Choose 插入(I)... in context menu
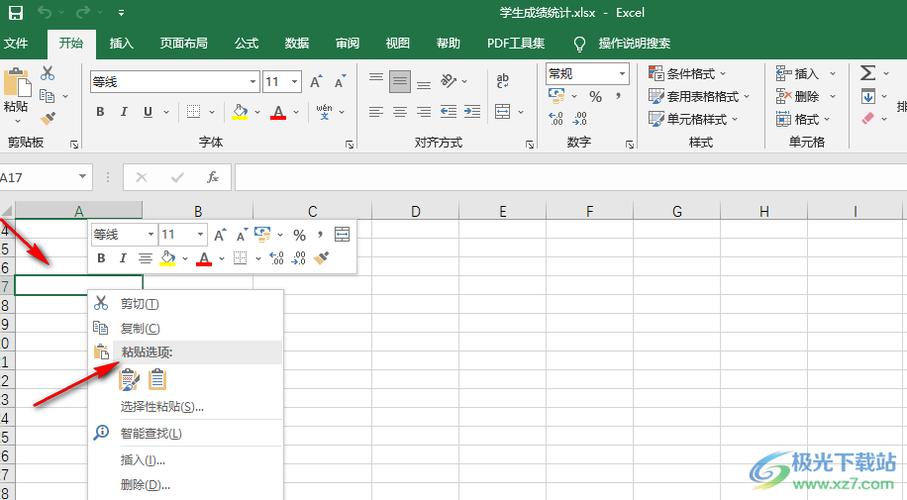Viewport: 907px width, 500px height. tap(185, 460)
